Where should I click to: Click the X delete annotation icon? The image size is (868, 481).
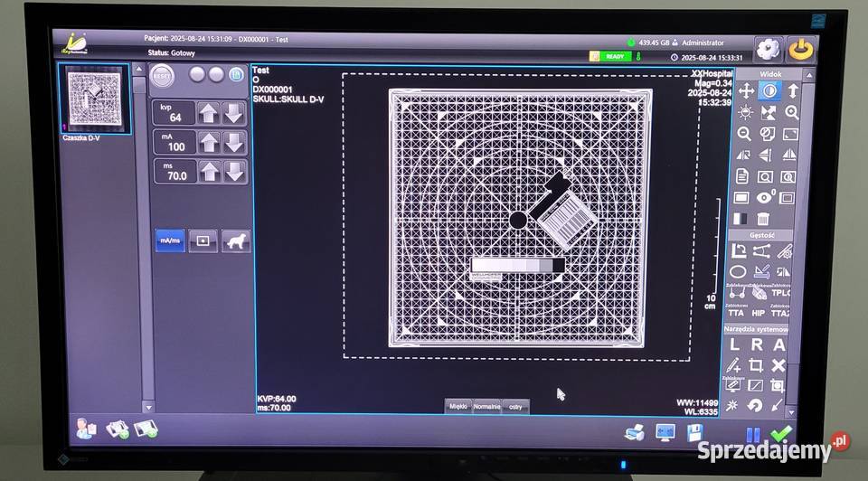tap(778, 365)
